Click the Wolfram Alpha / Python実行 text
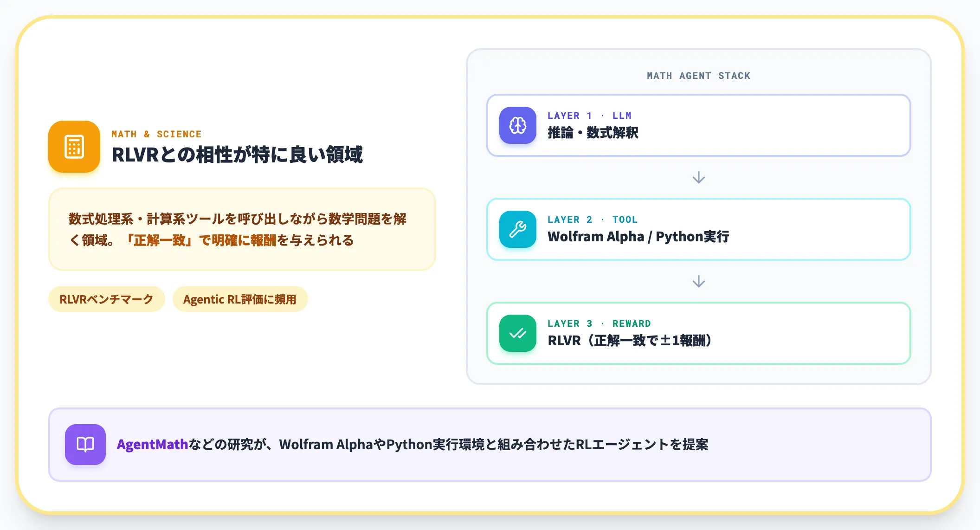This screenshot has height=530, width=980. (x=638, y=237)
